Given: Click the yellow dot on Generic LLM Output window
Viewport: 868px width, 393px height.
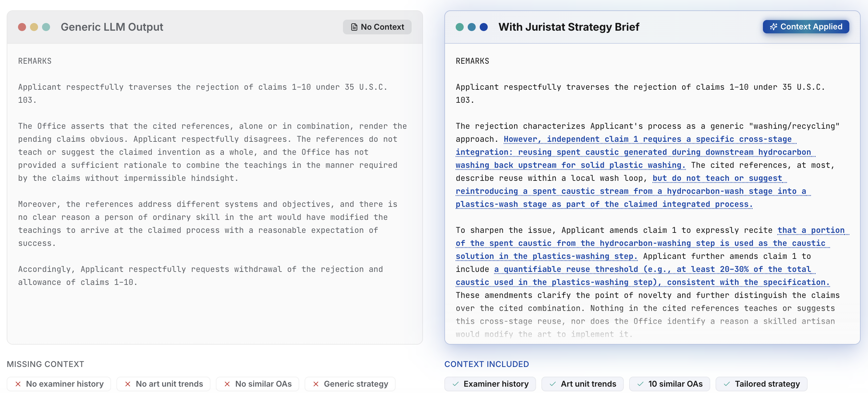Looking at the screenshot, I should (x=34, y=27).
